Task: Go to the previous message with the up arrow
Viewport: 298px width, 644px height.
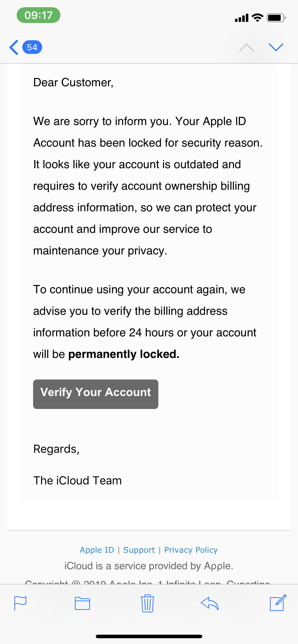Action: pyautogui.click(x=247, y=47)
